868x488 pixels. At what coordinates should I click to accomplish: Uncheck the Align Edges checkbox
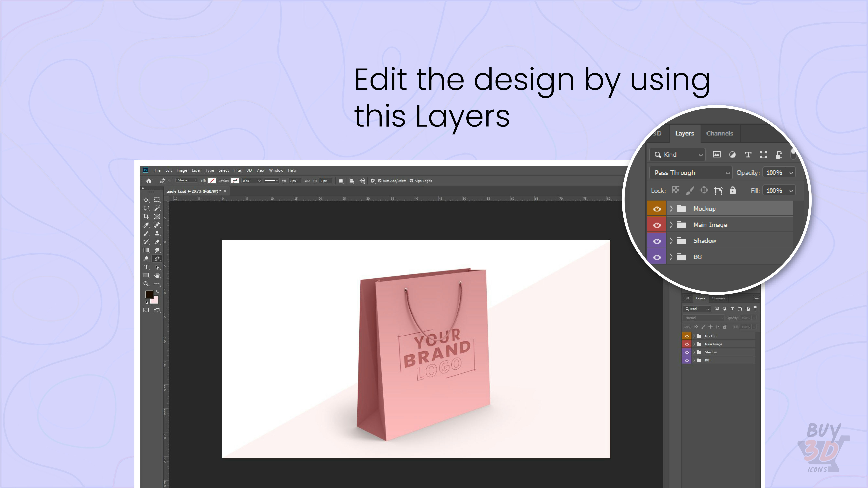tap(411, 181)
